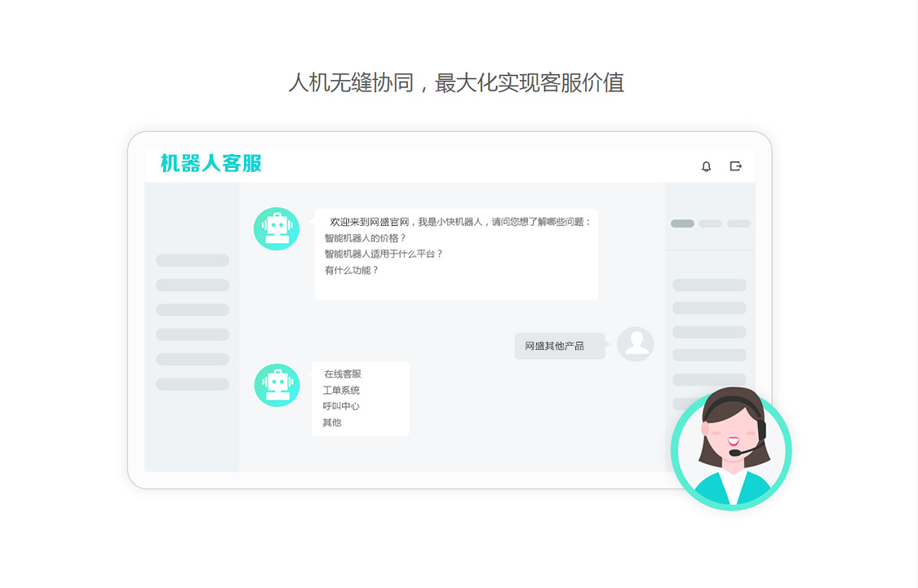Open the topmost placeholder item in left sidebar
Viewport: 918px width, 588px height.
(x=193, y=260)
